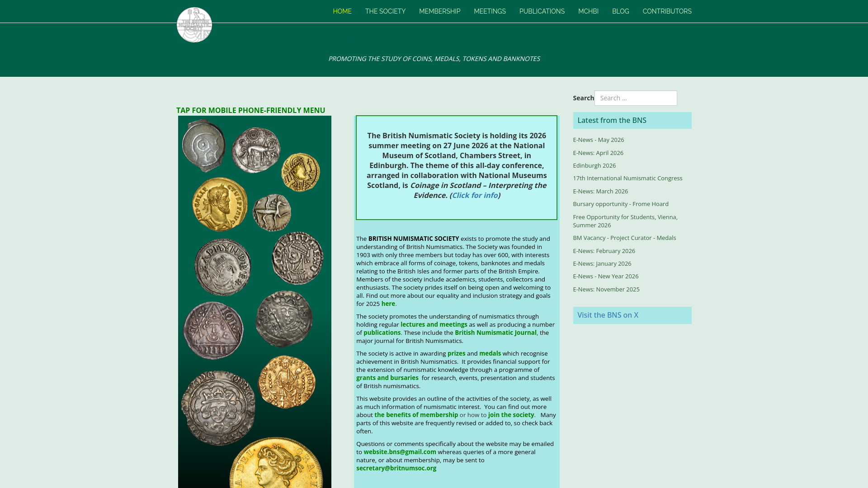This screenshot has height=488, width=868.
Task: Open '17th International Numismatic Congress' post
Action: click(627, 178)
